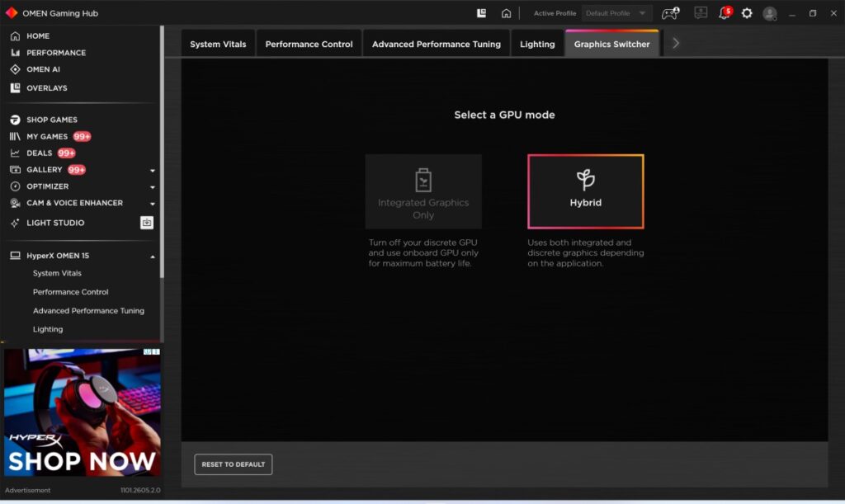This screenshot has height=504, width=845.
Task: Click the Home icon in sidebar
Action: click(15, 36)
